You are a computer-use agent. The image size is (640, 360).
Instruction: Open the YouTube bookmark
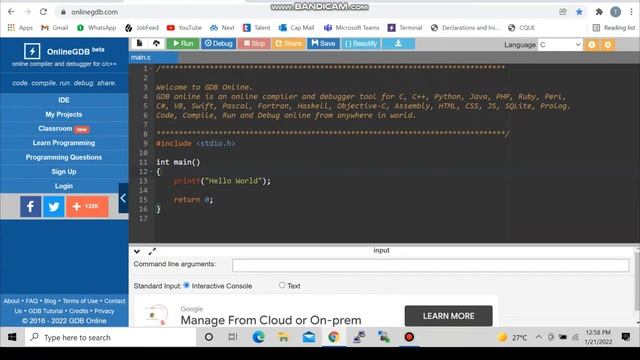click(x=184, y=28)
